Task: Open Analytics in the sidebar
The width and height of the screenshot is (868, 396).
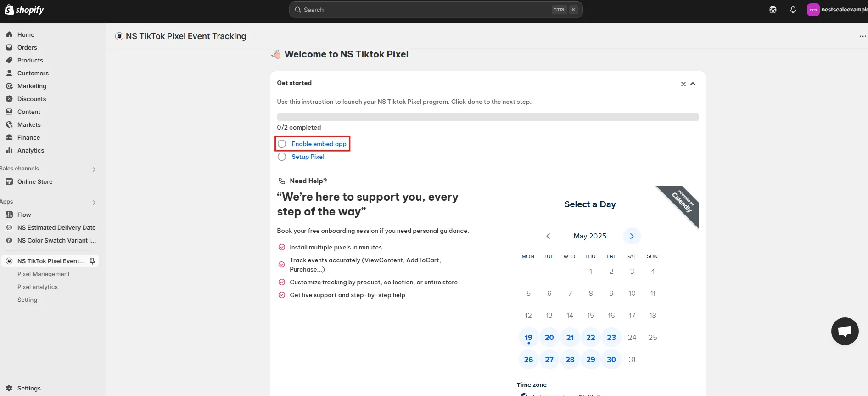Action: click(x=31, y=150)
